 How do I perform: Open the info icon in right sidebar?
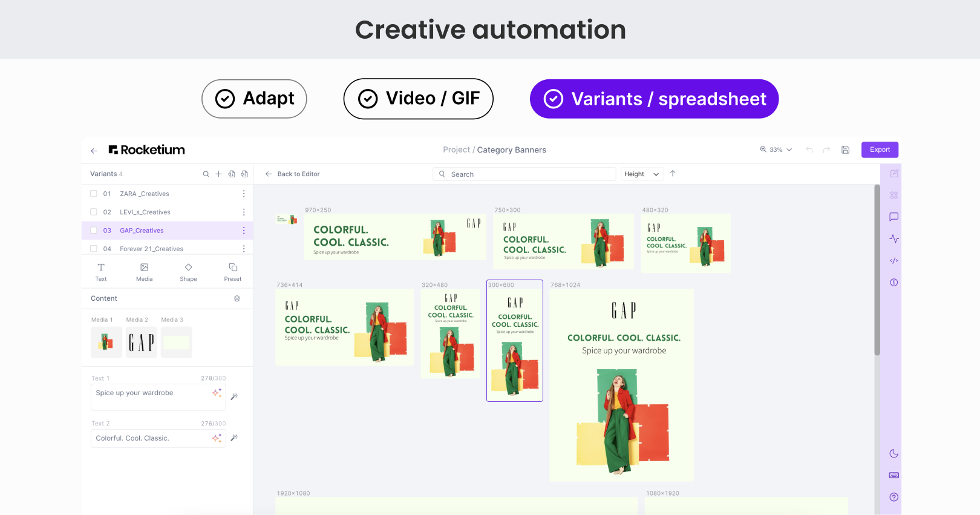(x=894, y=283)
